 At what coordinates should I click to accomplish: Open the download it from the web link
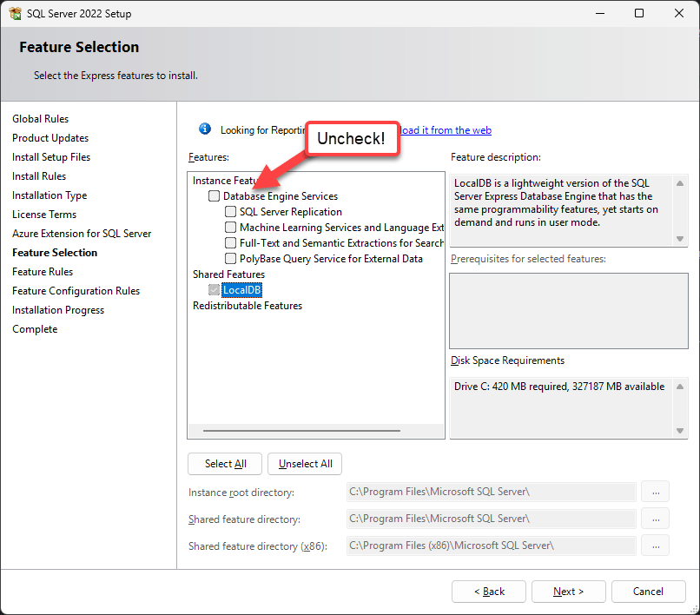click(x=446, y=130)
